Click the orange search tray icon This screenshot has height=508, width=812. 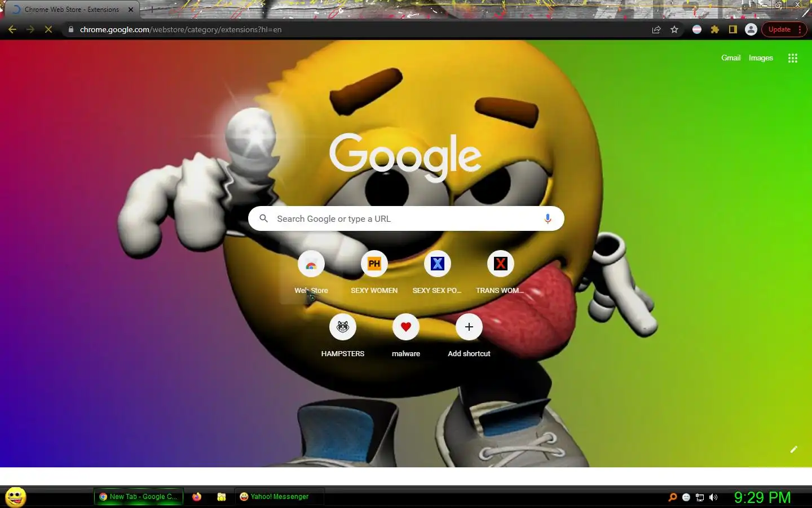pyautogui.click(x=673, y=497)
